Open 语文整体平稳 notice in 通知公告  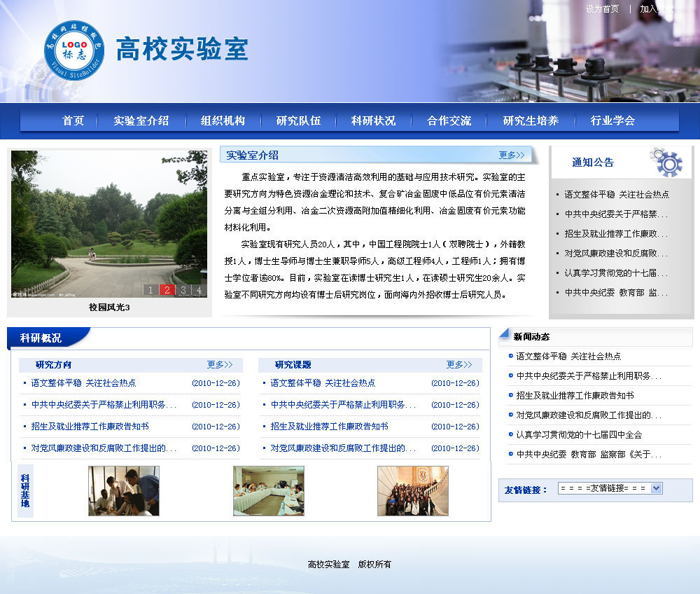(617, 195)
